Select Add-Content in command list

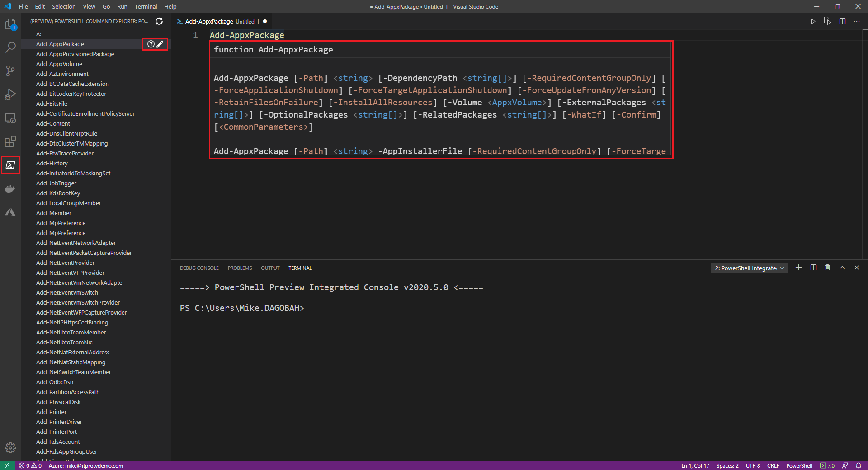pyautogui.click(x=53, y=123)
